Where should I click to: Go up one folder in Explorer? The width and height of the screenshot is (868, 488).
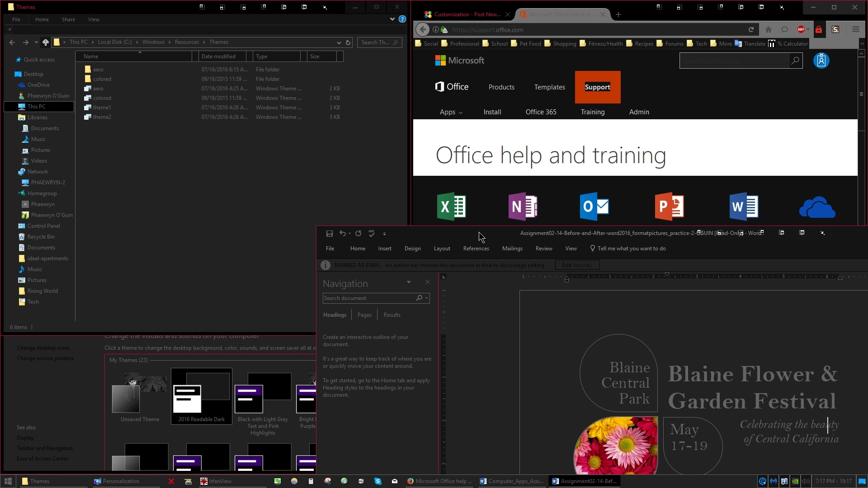pyautogui.click(x=45, y=42)
